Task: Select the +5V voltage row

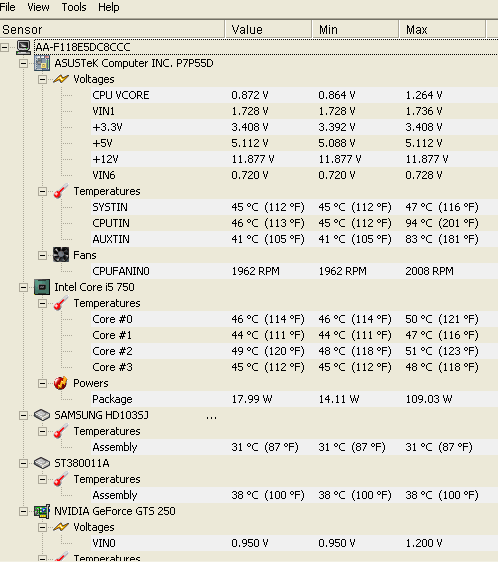Action: click(x=294, y=143)
